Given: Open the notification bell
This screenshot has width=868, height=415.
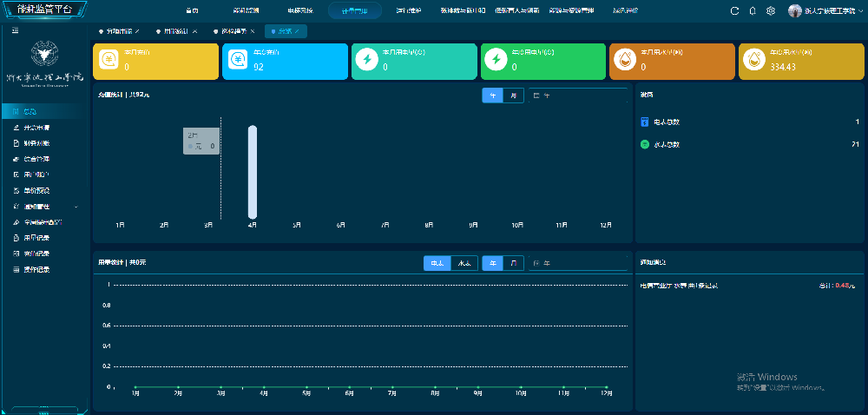Looking at the screenshot, I should tap(753, 10).
